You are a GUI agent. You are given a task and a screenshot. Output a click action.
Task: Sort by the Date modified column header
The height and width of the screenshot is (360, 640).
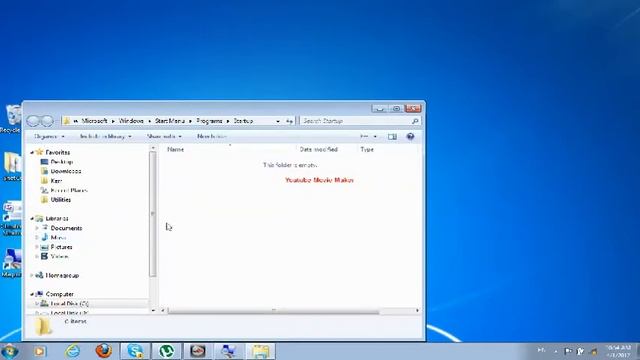tap(319, 149)
